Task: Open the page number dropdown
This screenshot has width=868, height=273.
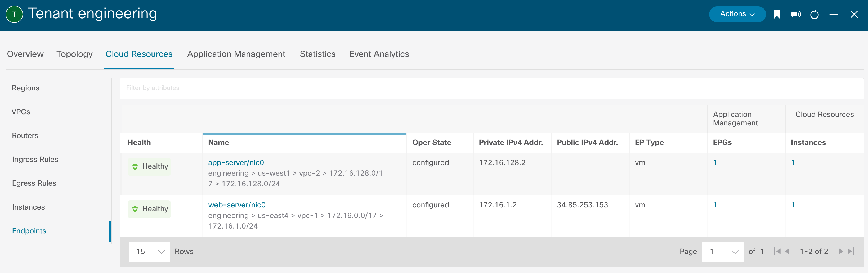Action: click(x=722, y=252)
